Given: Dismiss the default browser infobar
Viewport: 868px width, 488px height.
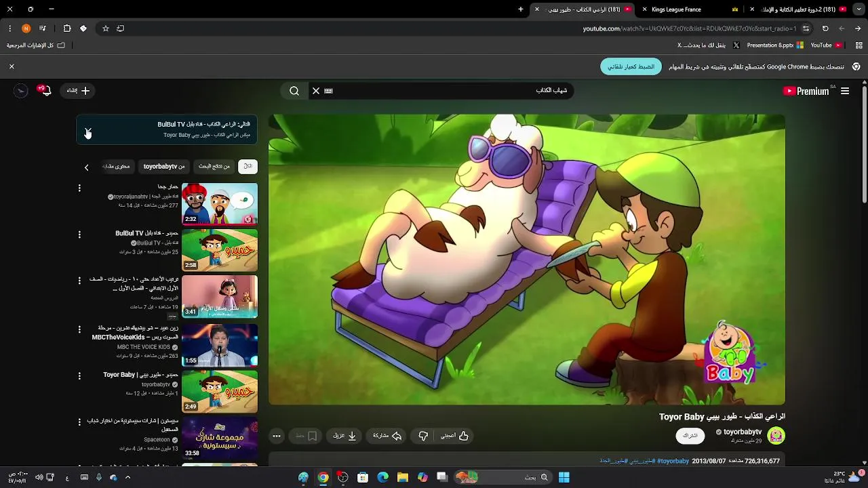Looking at the screenshot, I should 12,66.
